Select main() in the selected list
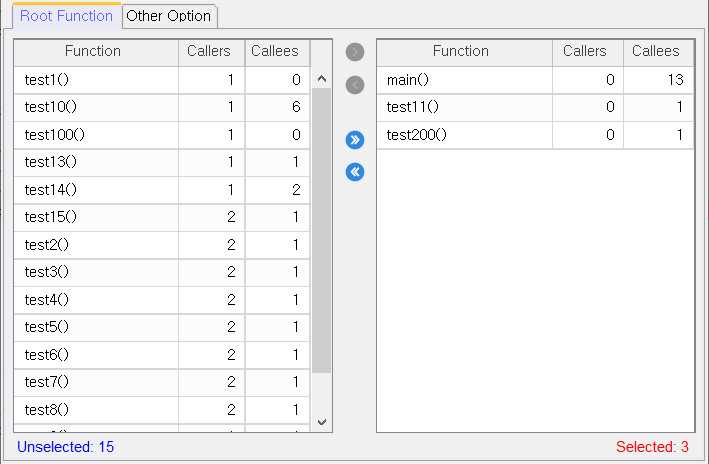This screenshot has width=709, height=464. click(x=535, y=80)
